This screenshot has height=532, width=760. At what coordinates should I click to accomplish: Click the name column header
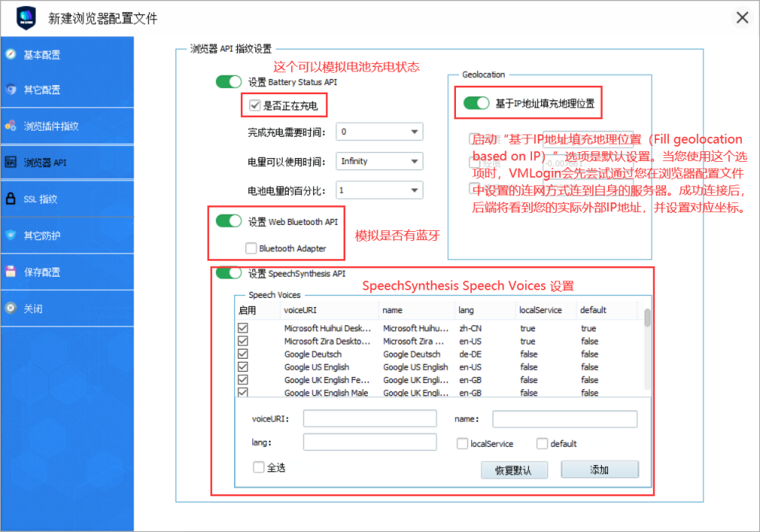click(416, 310)
